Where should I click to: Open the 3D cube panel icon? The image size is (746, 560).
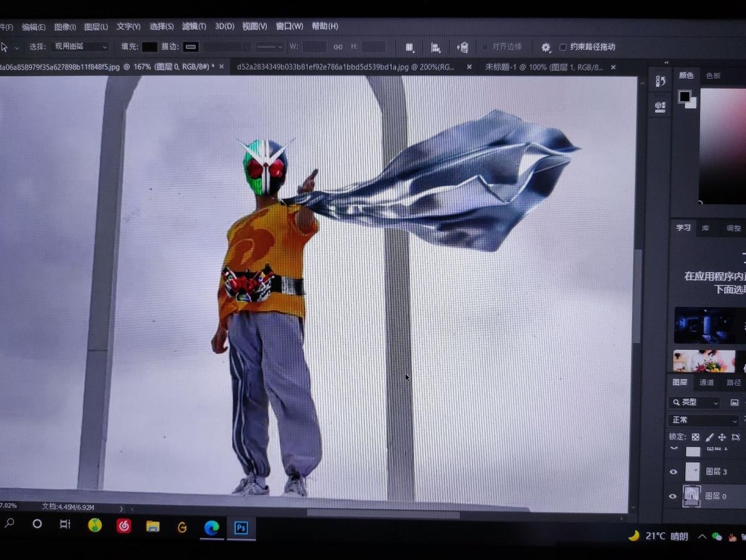coord(660,106)
